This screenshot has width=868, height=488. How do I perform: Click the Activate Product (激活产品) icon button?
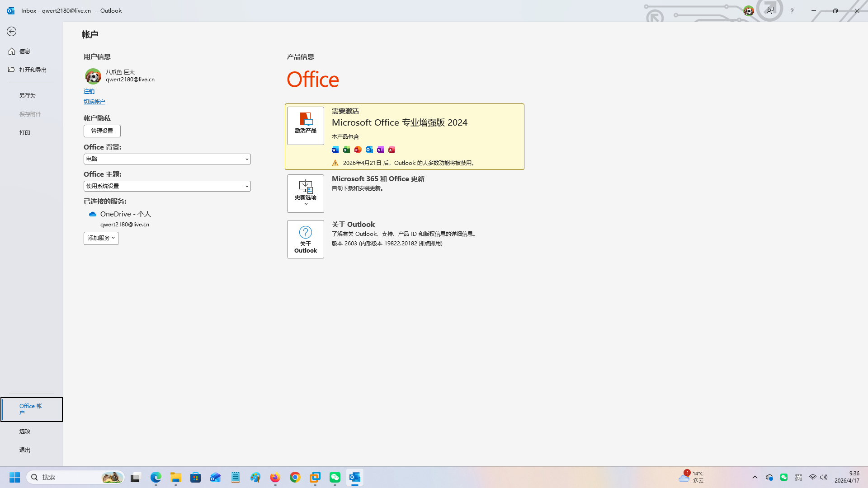[x=306, y=125]
